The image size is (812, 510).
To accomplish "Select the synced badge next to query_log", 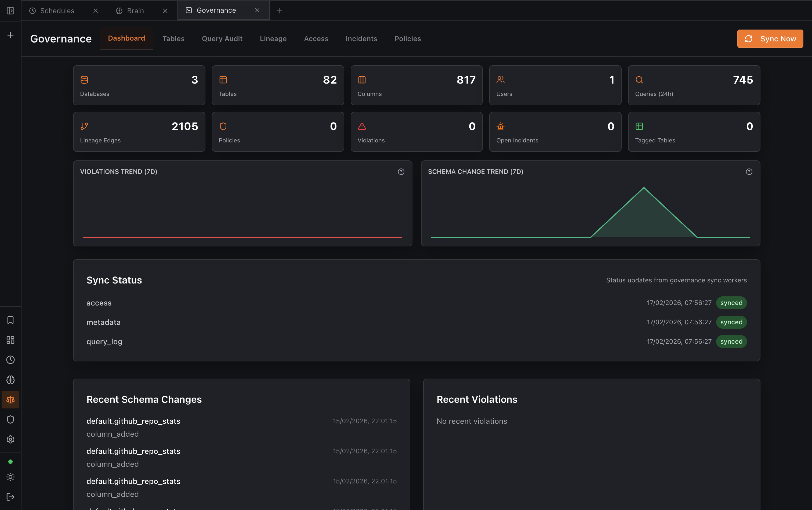I will (x=730, y=341).
